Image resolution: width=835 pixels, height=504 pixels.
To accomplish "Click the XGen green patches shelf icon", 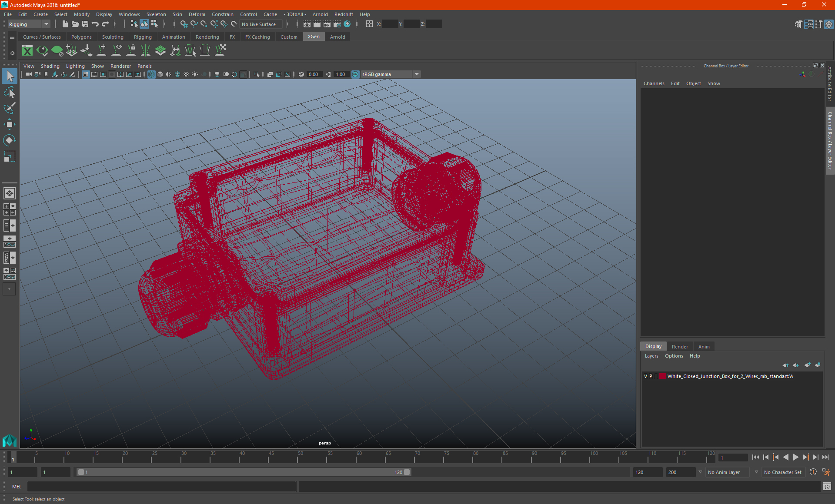I will tap(160, 51).
